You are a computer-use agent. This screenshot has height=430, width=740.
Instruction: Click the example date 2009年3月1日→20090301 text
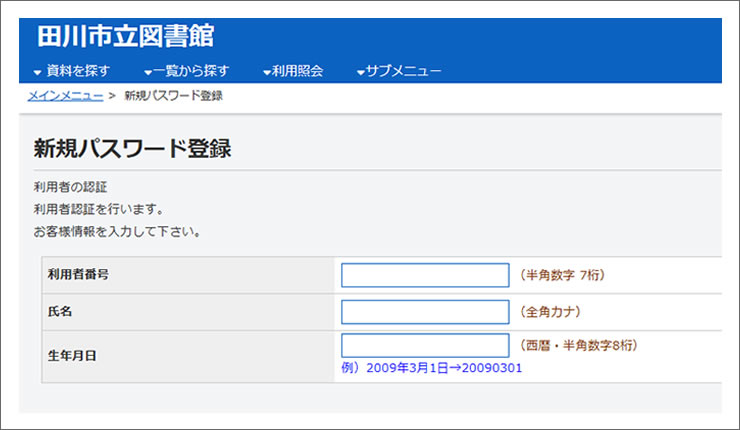[432, 368]
